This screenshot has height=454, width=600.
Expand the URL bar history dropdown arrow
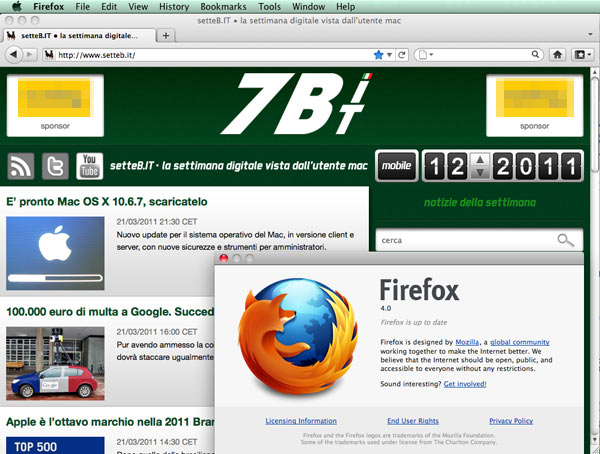pos(389,54)
